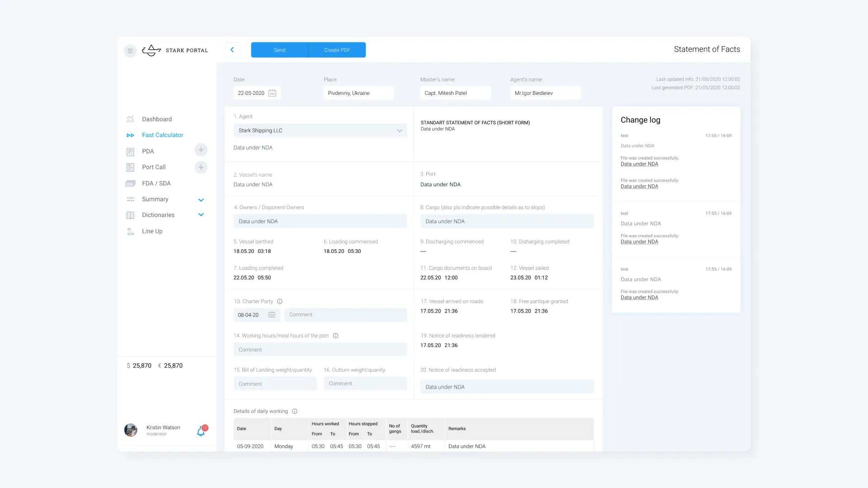Click the info icon beside Charter Party
Viewport: 868px width, 488px height.
tap(280, 301)
